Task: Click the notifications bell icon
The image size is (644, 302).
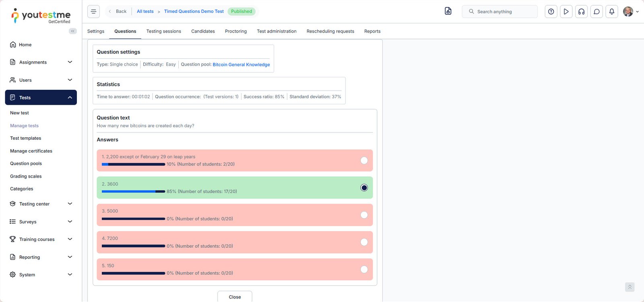Action: [611, 12]
